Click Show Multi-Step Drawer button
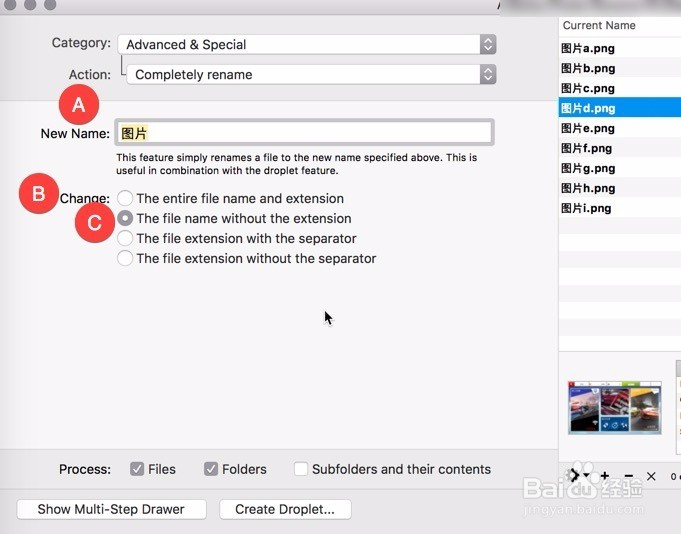This screenshot has width=681, height=534. tap(111, 509)
